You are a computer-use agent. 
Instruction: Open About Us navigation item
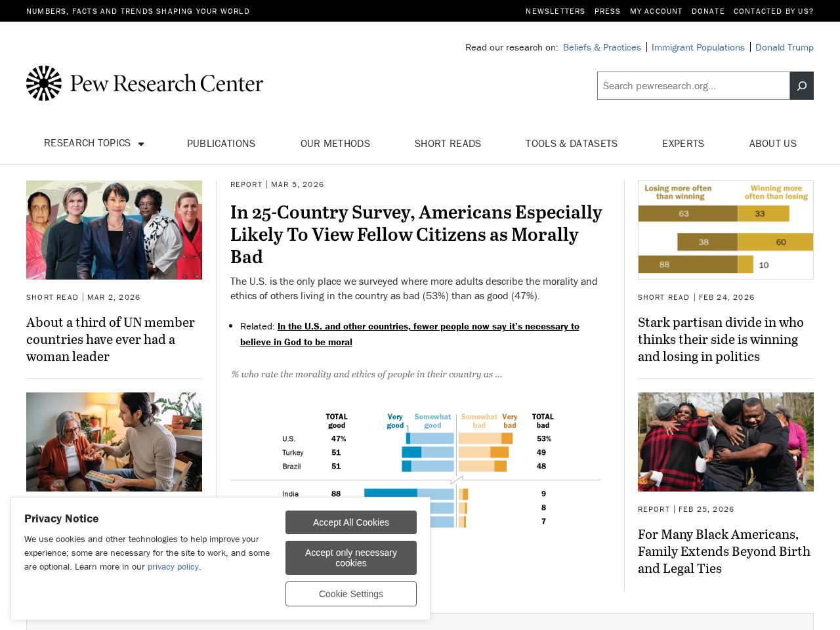pyautogui.click(x=773, y=144)
